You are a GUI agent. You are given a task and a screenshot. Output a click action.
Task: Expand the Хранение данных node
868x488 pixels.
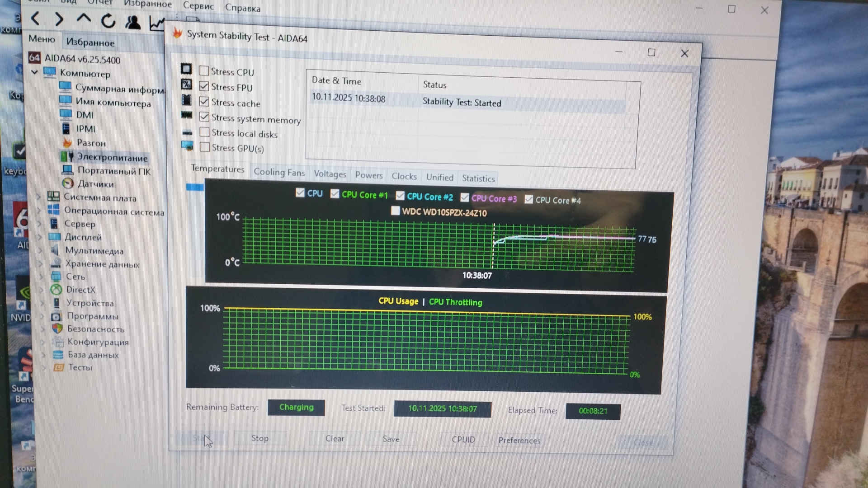pyautogui.click(x=40, y=263)
